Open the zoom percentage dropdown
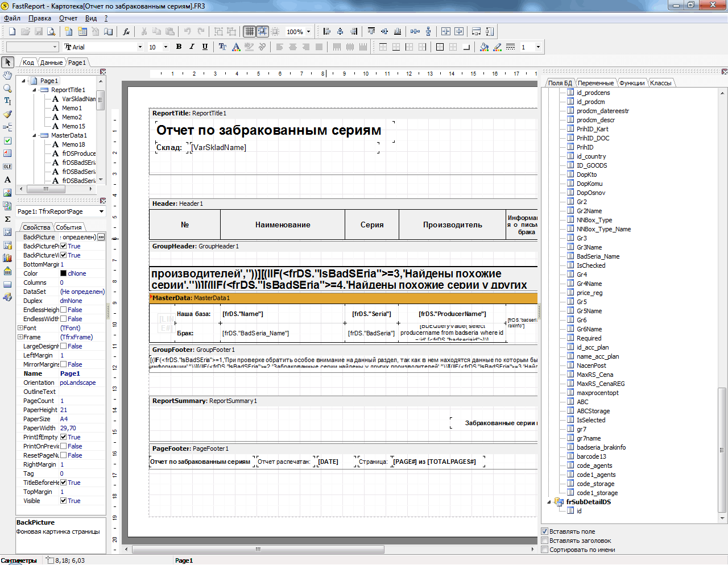 (x=308, y=32)
